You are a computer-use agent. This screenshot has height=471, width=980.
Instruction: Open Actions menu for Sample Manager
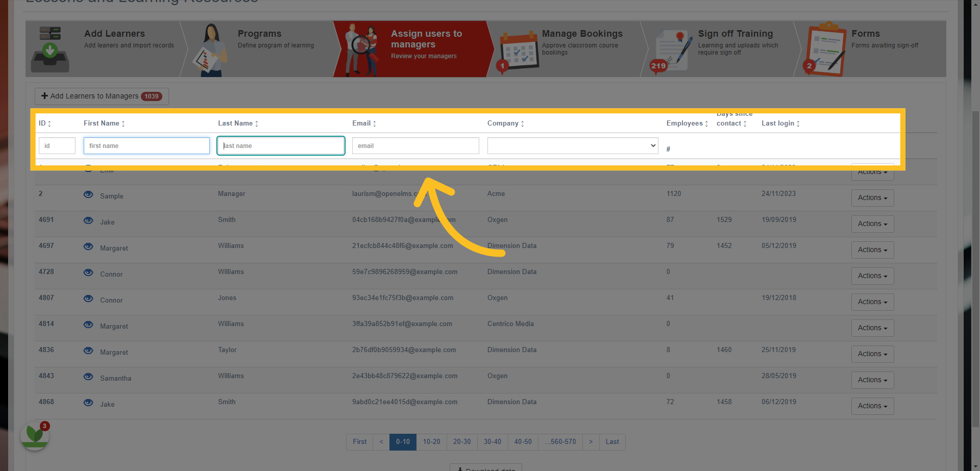pos(872,198)
